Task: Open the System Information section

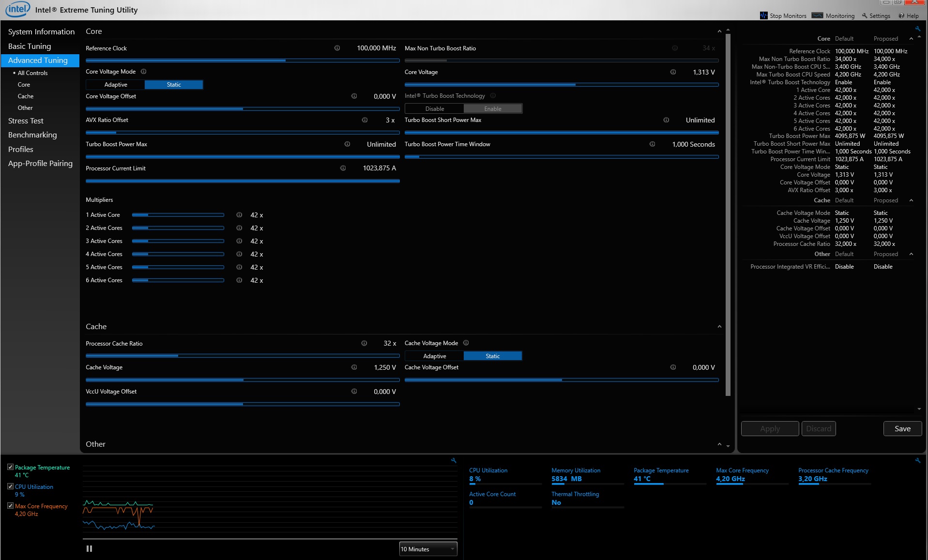Action: click(41, 32)
